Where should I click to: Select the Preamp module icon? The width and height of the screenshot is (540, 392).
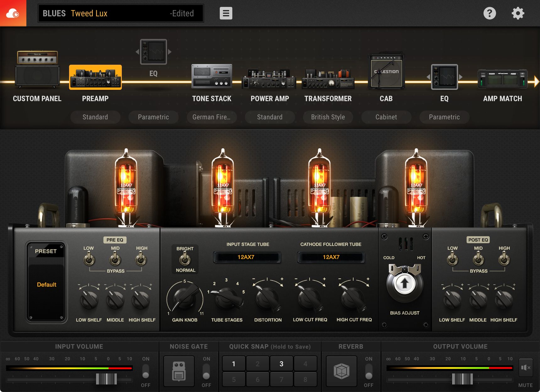click(x=95, y=77)
